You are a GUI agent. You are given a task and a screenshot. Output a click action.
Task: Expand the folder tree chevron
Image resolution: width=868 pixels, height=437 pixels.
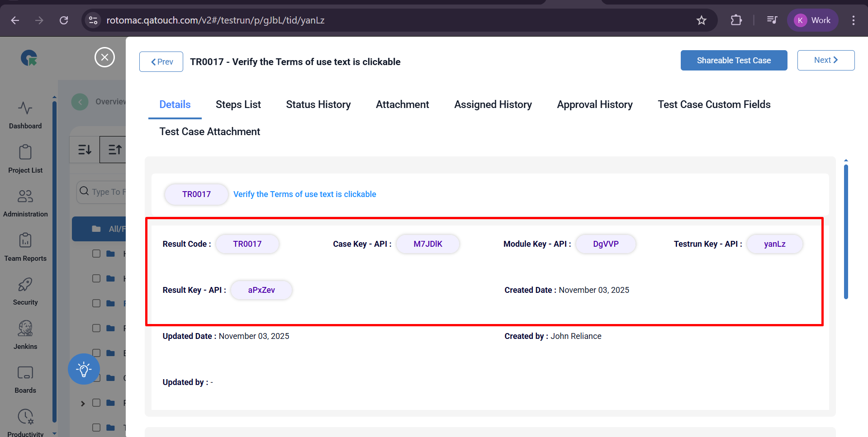(83, 403)
